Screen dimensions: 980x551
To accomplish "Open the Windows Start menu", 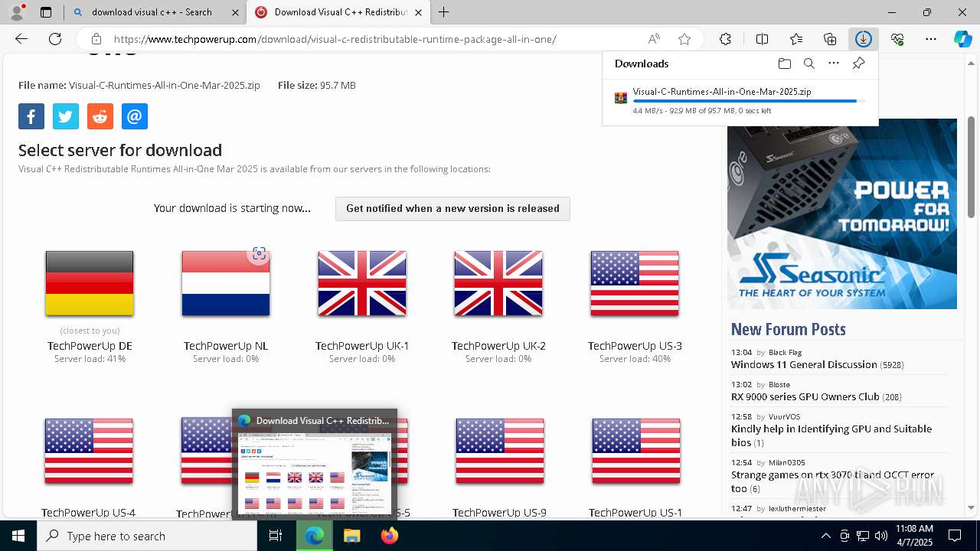I will pyautogui.click(x=18, y=536).
